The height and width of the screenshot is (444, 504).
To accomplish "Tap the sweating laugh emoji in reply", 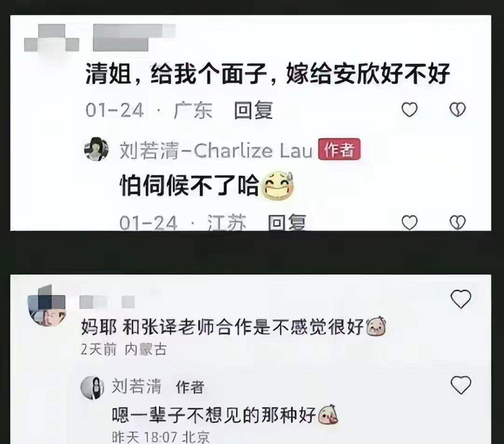I will click(x=278, y=186).
